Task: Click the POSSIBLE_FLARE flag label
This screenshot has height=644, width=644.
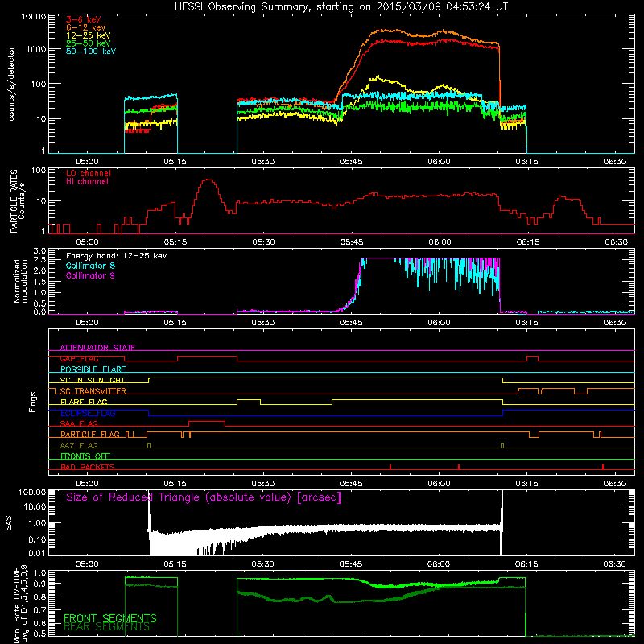Action: [x=93, y=369]
